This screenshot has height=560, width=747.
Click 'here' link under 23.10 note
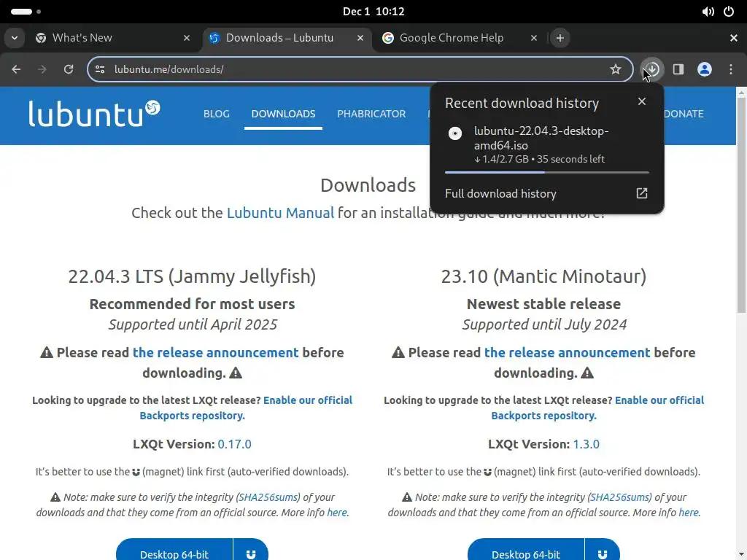click(689, 513)
